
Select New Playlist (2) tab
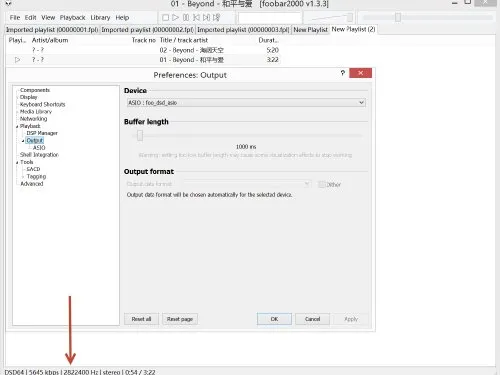pos(353,29)
